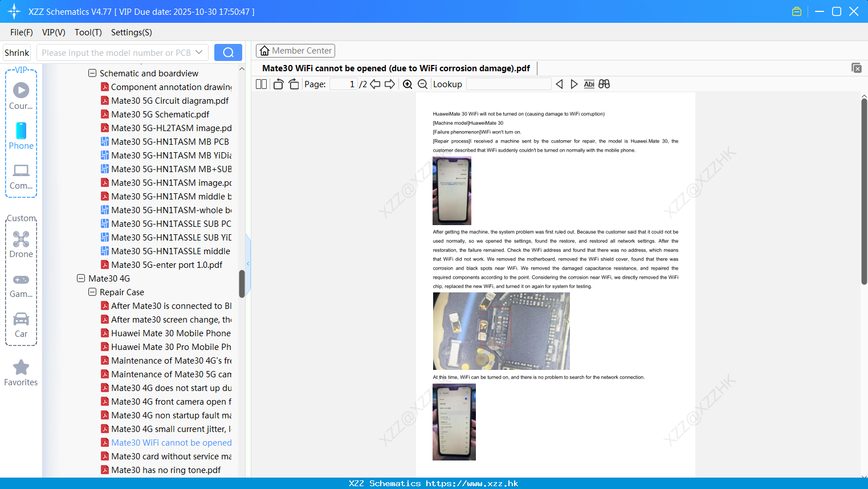The height and width of the screenshot is (489, 868).
Task: Click the XZZ app logo
Action: [x=14, y=11]
